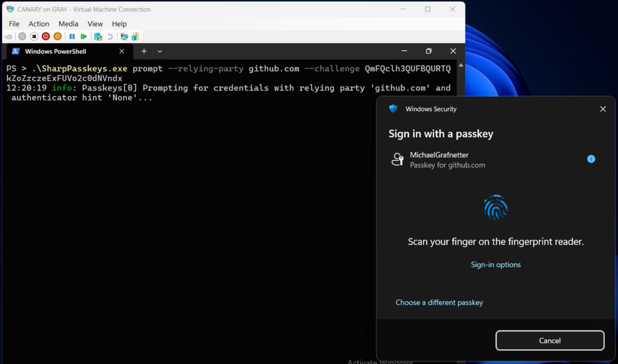Click the grey Start VM icon
The image size is (618, 364).
pos(22,37)
